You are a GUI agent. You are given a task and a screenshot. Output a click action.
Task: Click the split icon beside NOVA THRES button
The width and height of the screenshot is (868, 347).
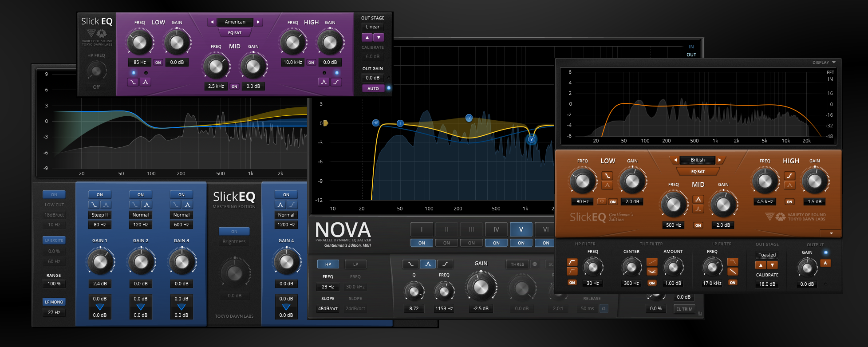tap(535, 264)
